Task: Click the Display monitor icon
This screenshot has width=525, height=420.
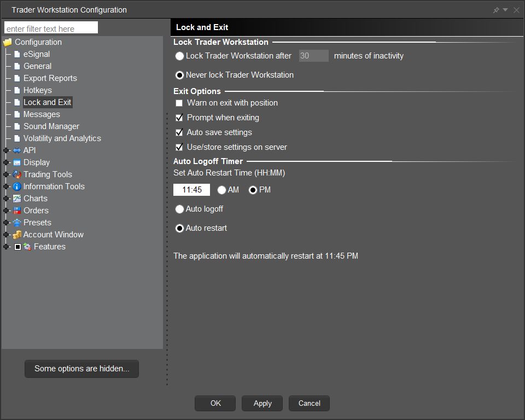Action: click(x=17, y=162)
